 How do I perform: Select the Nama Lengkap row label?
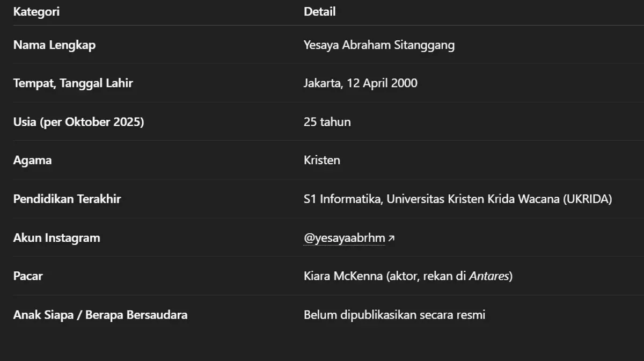tap(54, 45)
